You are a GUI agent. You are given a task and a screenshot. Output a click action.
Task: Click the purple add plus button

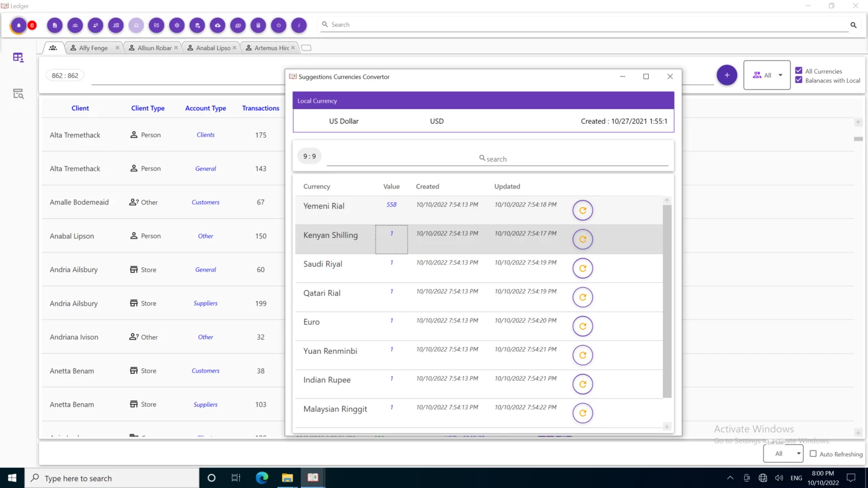pyautogui.click(x=727, y=75)
